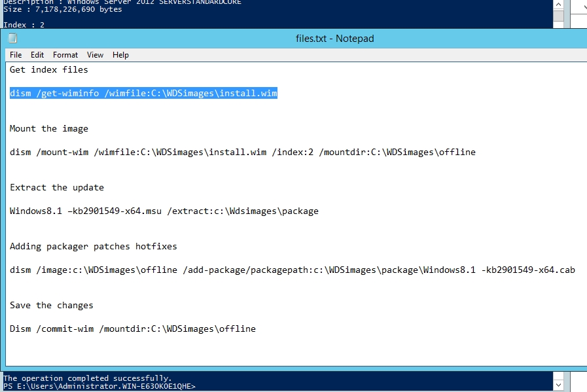
Task: Place cursor in the 'Get index files' heading
Action: (48, 70)
